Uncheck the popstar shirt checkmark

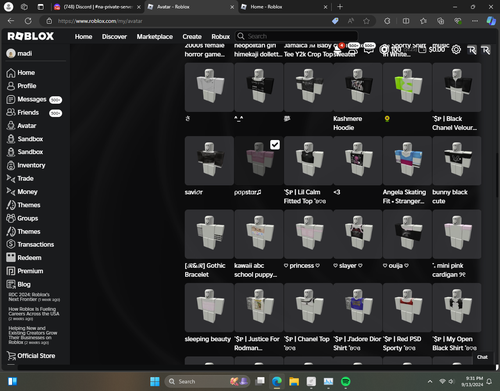[275, 145]
